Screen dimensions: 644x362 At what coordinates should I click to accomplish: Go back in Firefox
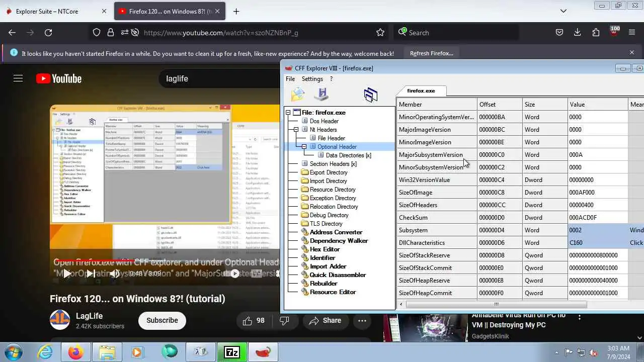(x=12, y=33)
